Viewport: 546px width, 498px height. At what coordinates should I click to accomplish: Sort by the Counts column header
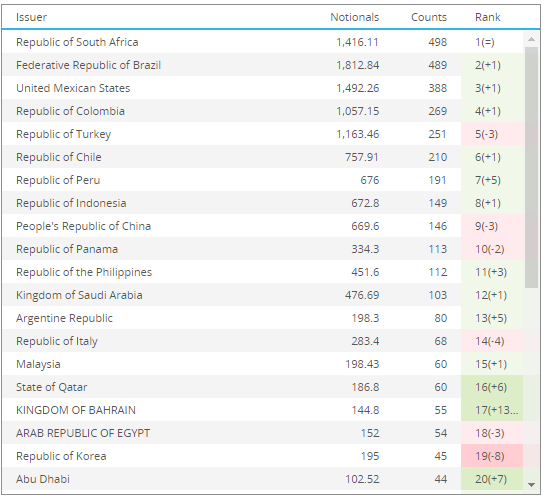(429, 17)
